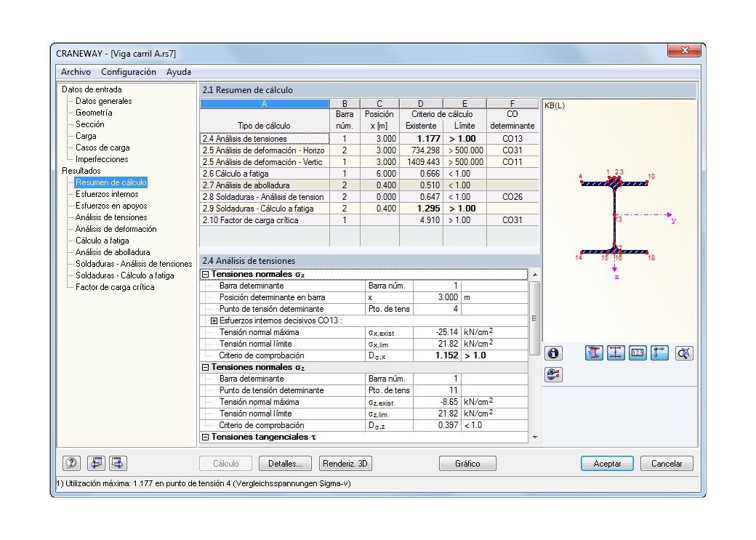
Task: Select Geometría in navigator tree
Action: pyautogui.click(x=94, y=113)
